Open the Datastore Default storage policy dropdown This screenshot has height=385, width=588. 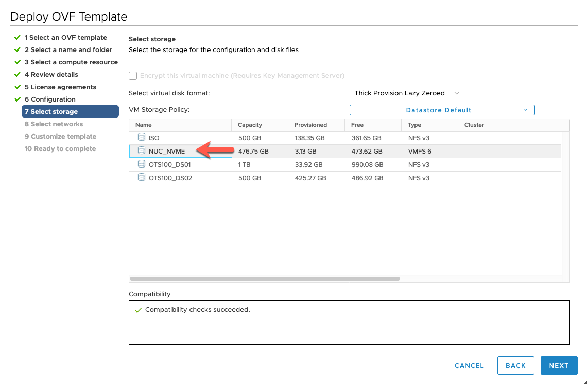pyautogui.click(x=442, y=110)
